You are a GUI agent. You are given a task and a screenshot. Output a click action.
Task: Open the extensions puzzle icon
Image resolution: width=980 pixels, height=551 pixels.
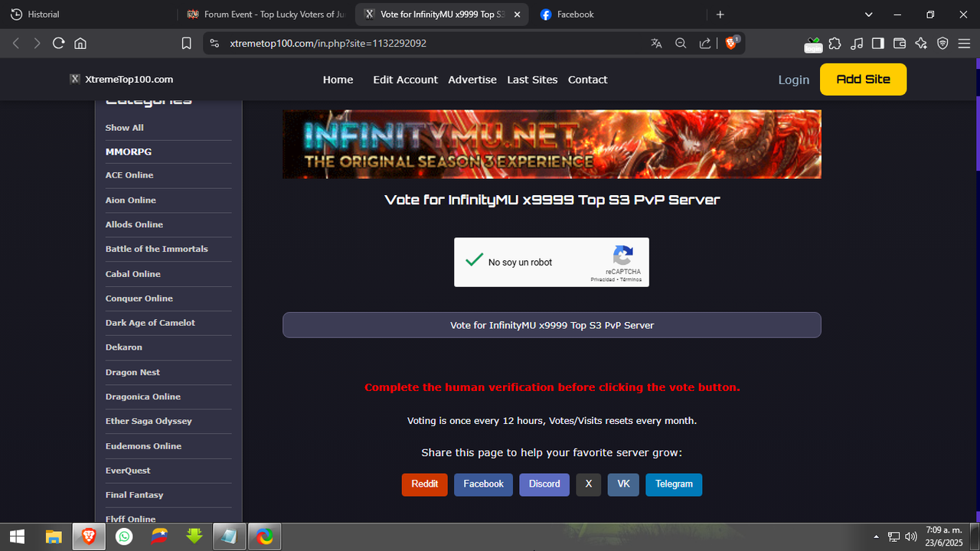835,44
